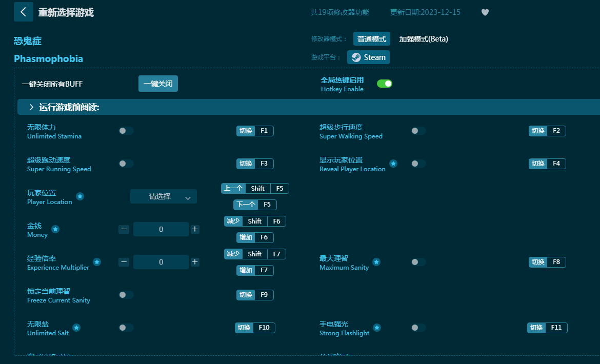Click the Steam logo icon
This screenshot has width=600, height=364.
[356, 57]
